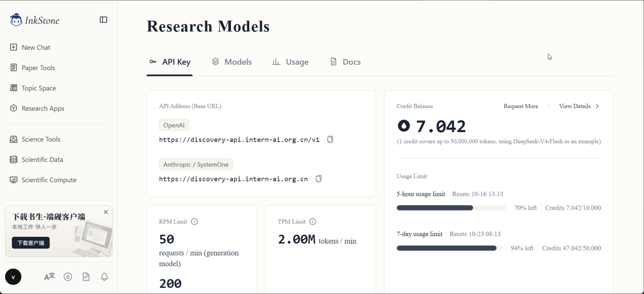Open the Usage tab
The image size is (644, 294).
[x=291, y=62]
